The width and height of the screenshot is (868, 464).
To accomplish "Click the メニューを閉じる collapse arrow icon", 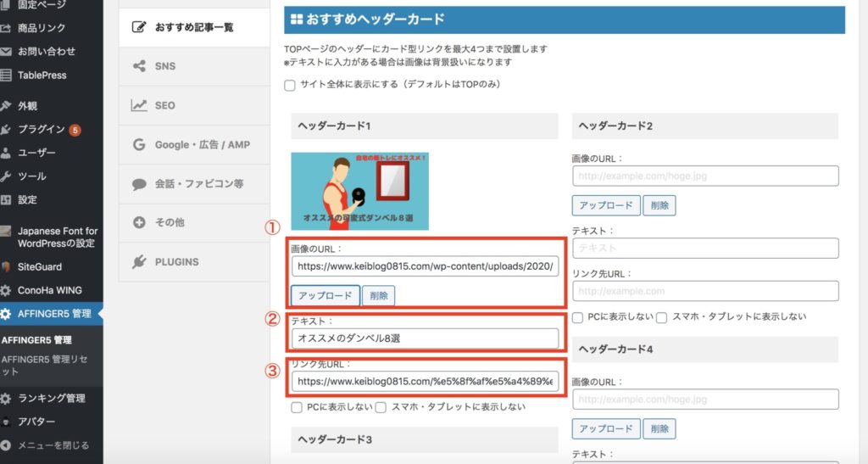I will pyautogui.click(x=6, y=445).
